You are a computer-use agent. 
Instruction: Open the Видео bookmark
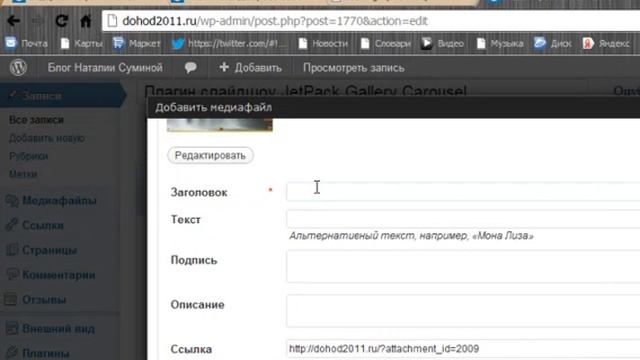[443, 43]
